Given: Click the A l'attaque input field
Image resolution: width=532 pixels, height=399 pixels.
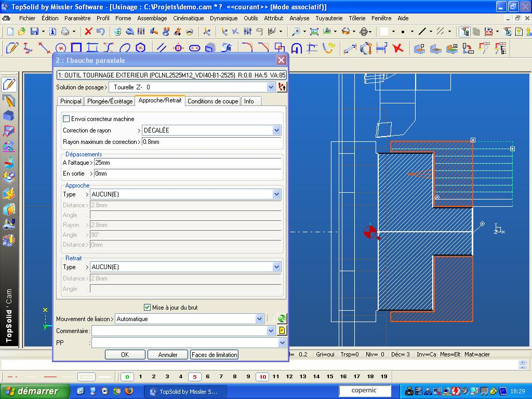Looking at the screenshot, I should (188, 163).
